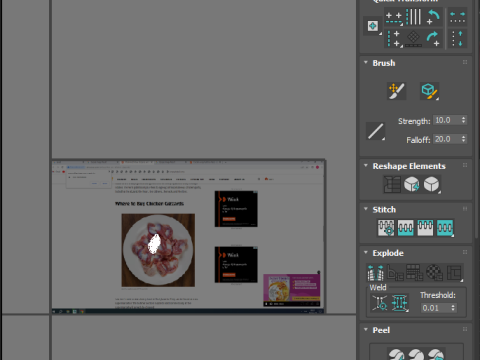Click Straighten Selection in Reshape Elements
The image size is (480, 360).
(x=392, y=184)
